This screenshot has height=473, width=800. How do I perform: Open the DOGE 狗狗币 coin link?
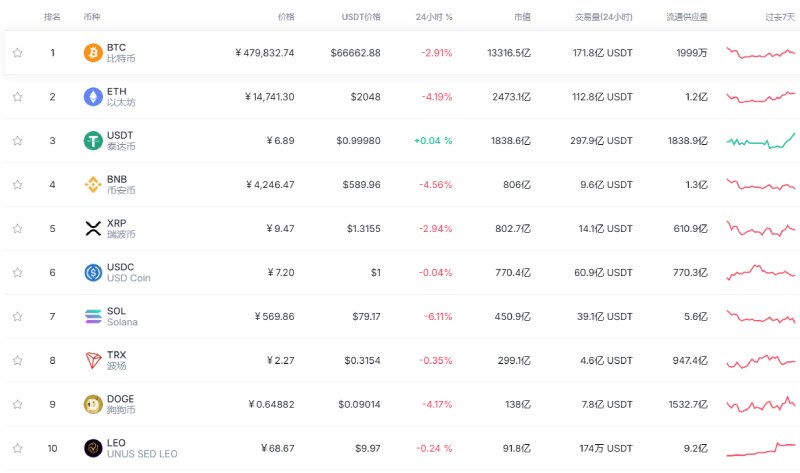tap(124, 405)
